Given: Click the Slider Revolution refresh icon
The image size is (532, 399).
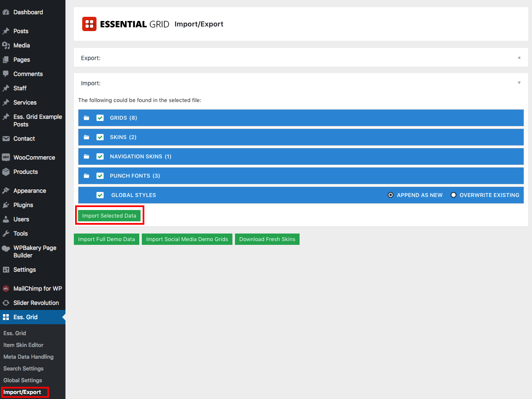Looking at the screenshot, I should [6, 303].
